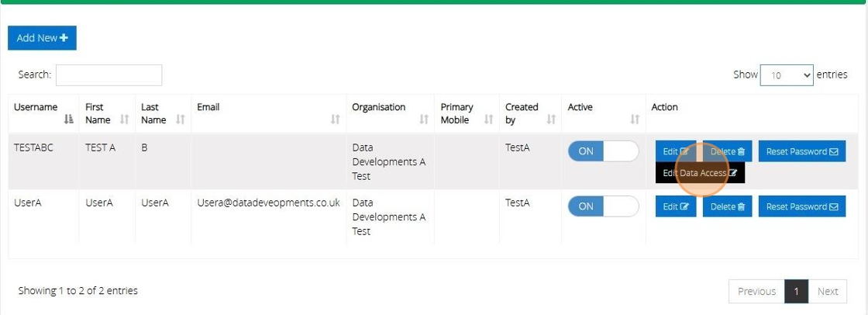
Task: Sort by Primary Mobile column arrows
Action: pyautogui.click(x=488, y=119)
